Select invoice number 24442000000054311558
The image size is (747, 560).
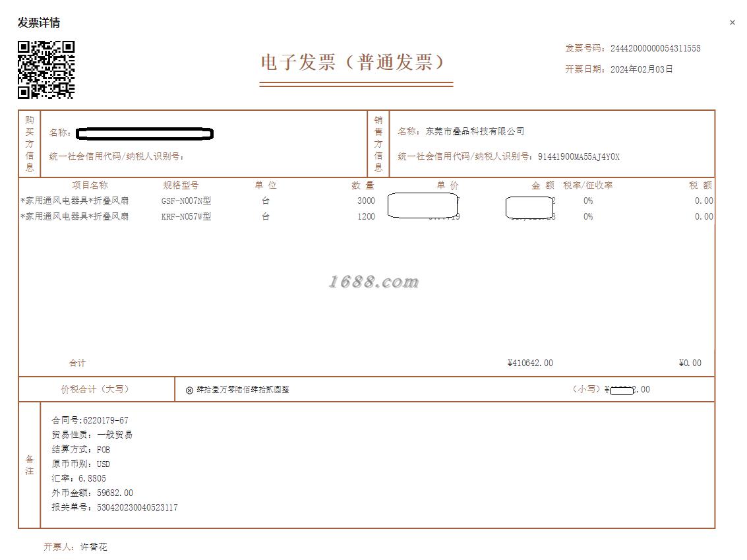point(655,48)
